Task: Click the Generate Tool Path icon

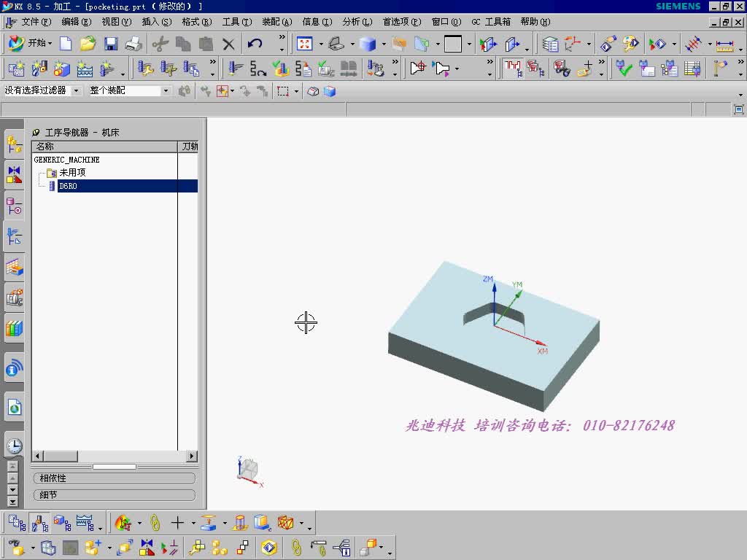Action: [235, 69]
